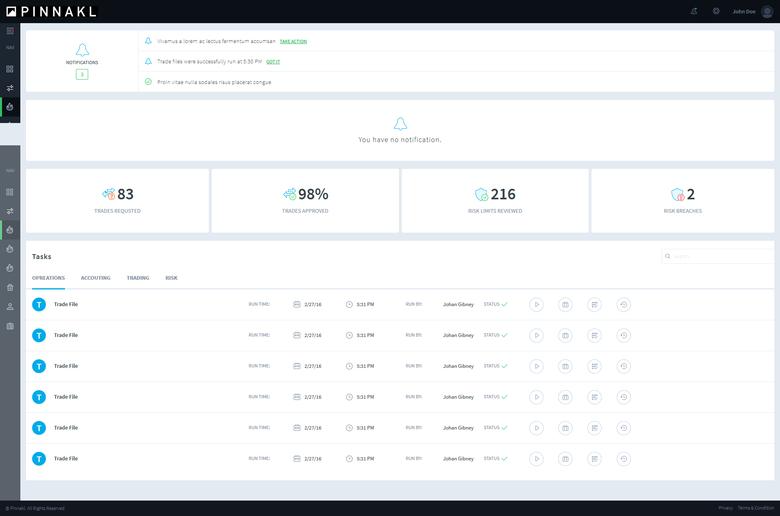Click the green check icon beside Proin vitae
This screenshot has width=780, height=516.
(148, 82)
